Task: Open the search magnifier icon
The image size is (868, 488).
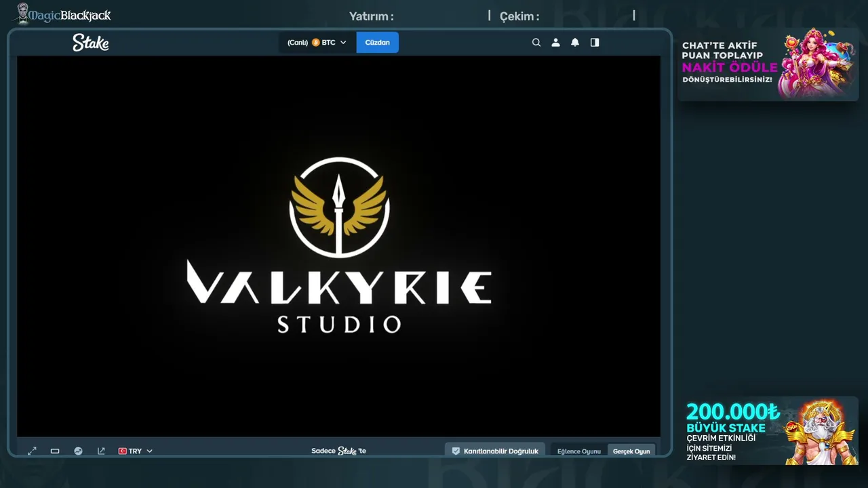Action: click(x=536, y=42)
